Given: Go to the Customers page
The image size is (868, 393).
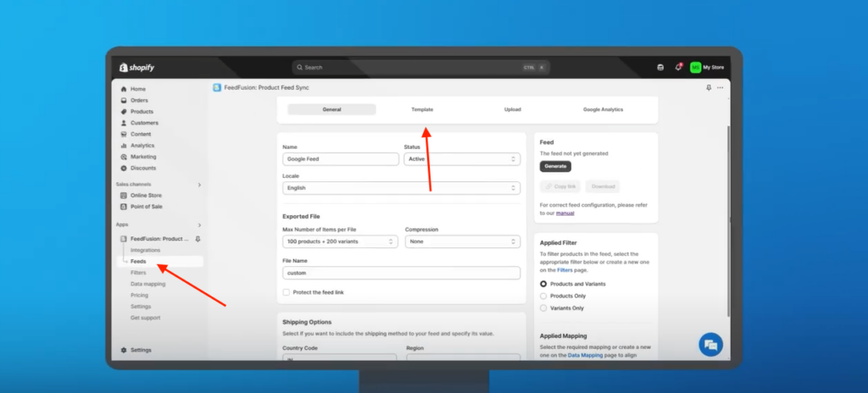Looking at the screenshot, I should pyautogui.click(x=144, y=123).
